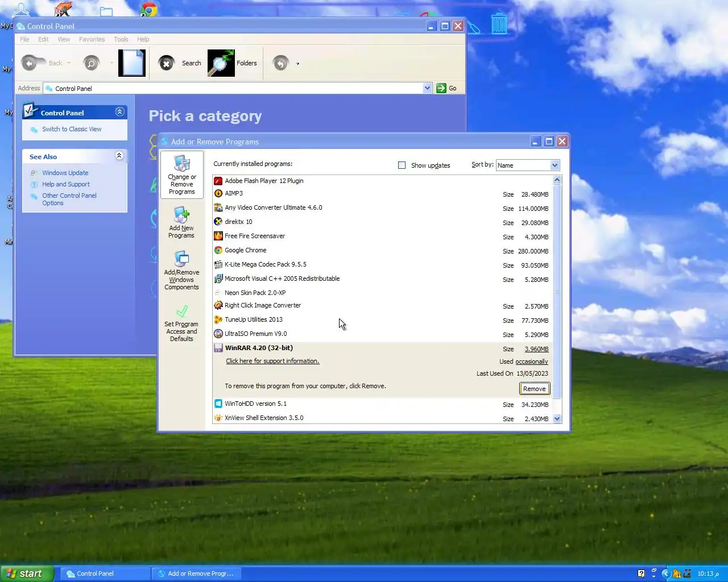
Task: Click the UltraISO Premium icon
Action: pyautogui.click(x=218, y=334)
